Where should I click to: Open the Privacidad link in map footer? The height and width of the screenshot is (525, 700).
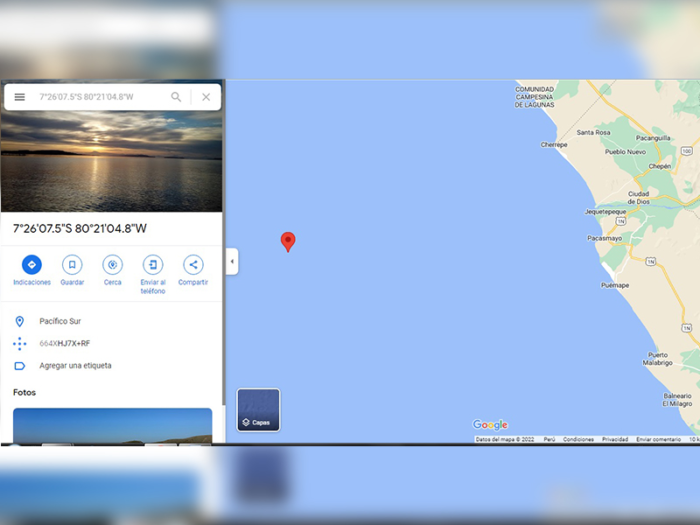(615, 439)
